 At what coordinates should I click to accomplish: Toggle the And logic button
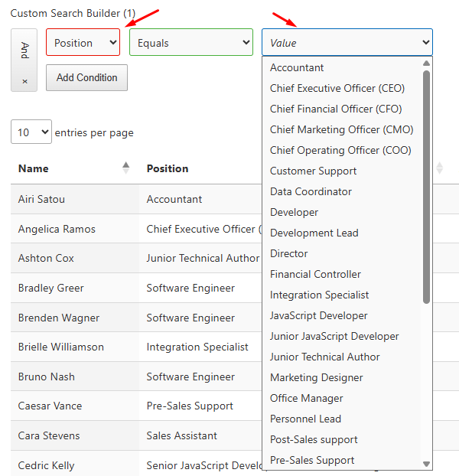click(24, 51)
